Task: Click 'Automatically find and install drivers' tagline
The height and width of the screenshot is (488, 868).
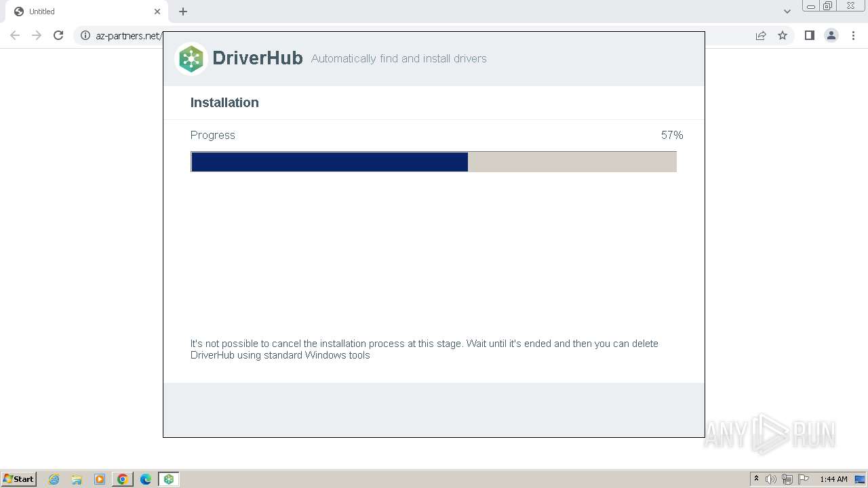Action: click(x=399, y=58)
